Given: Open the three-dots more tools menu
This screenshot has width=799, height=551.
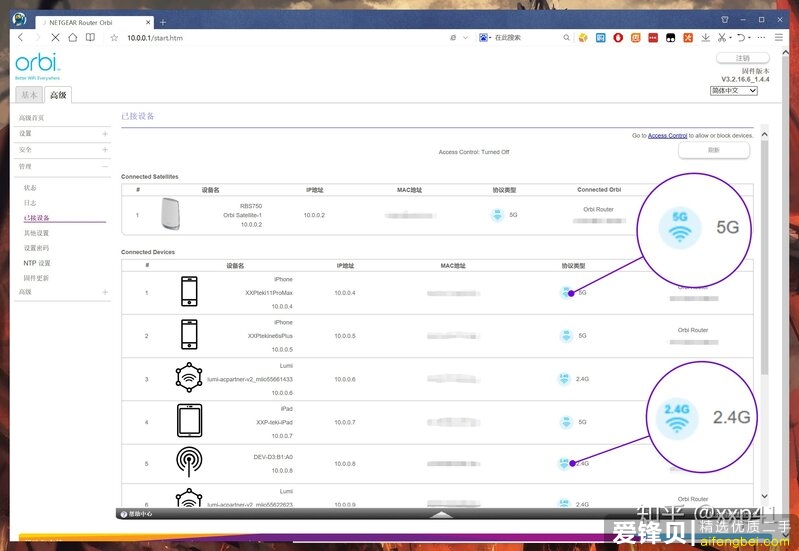Looking at the screenshot, I should (x=761, y=38).
